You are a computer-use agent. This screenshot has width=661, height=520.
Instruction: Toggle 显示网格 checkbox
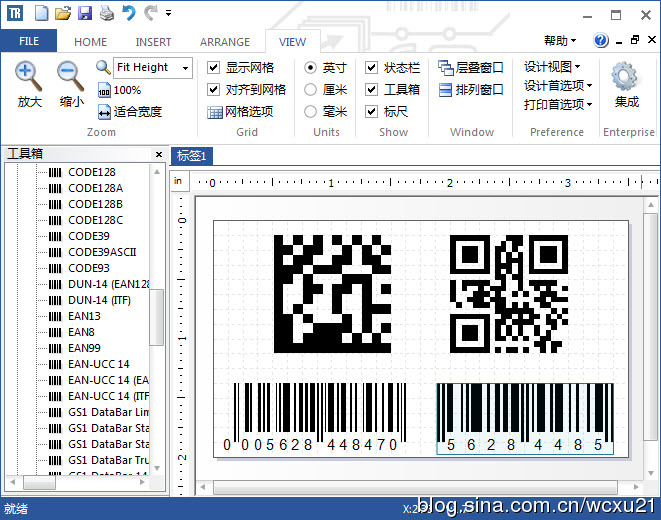point(214,67)
